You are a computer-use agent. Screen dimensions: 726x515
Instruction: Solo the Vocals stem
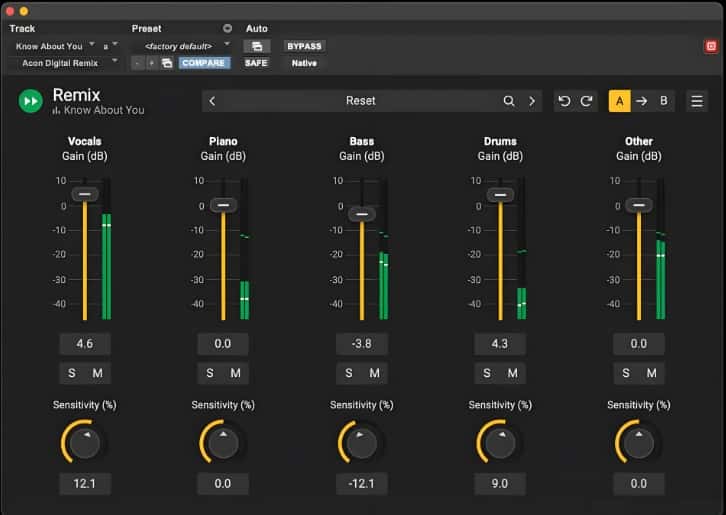coord(72,373)
